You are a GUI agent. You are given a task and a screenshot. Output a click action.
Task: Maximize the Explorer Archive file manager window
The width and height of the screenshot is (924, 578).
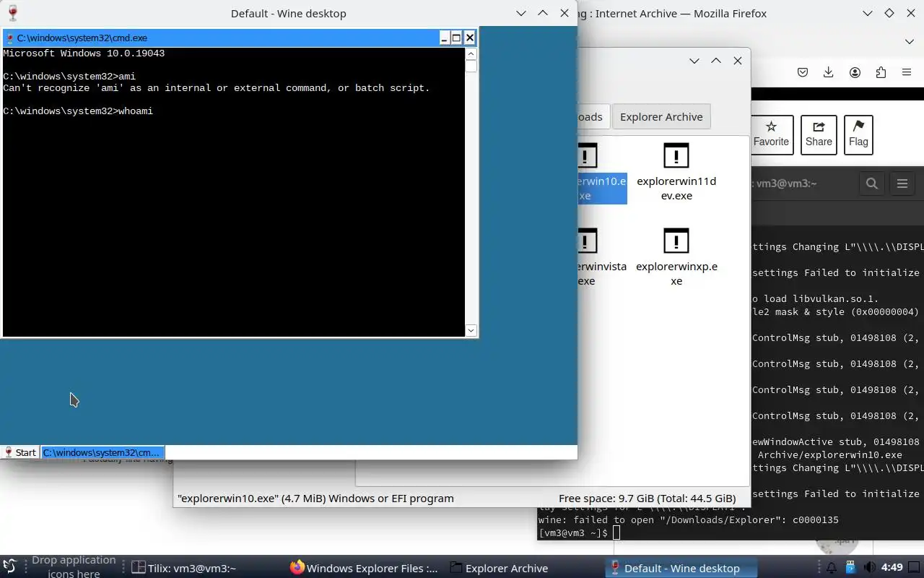(x=715, y=61)
